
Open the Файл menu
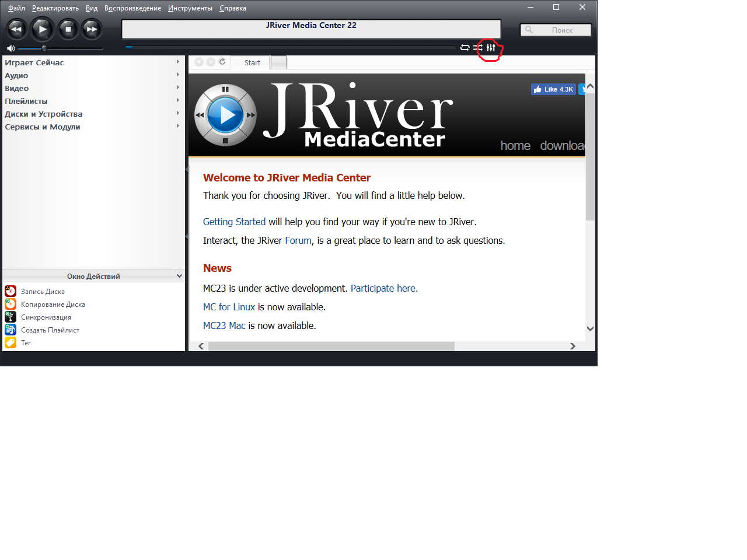tap(16, 8)
